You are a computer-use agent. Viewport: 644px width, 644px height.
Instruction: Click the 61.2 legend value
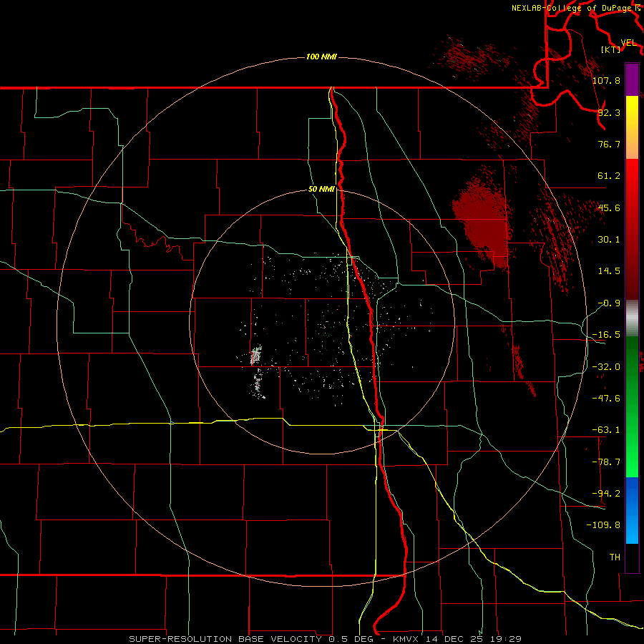(x=609, y=176)
